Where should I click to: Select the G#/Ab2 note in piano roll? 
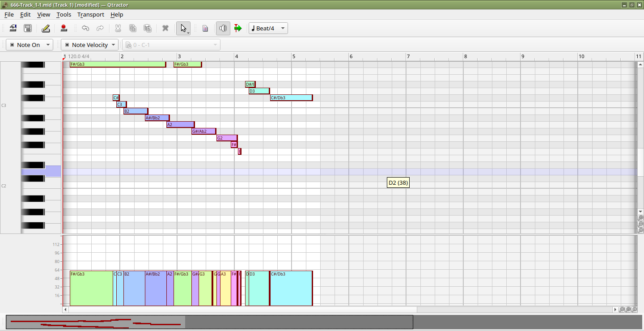[x=204, y=131]
